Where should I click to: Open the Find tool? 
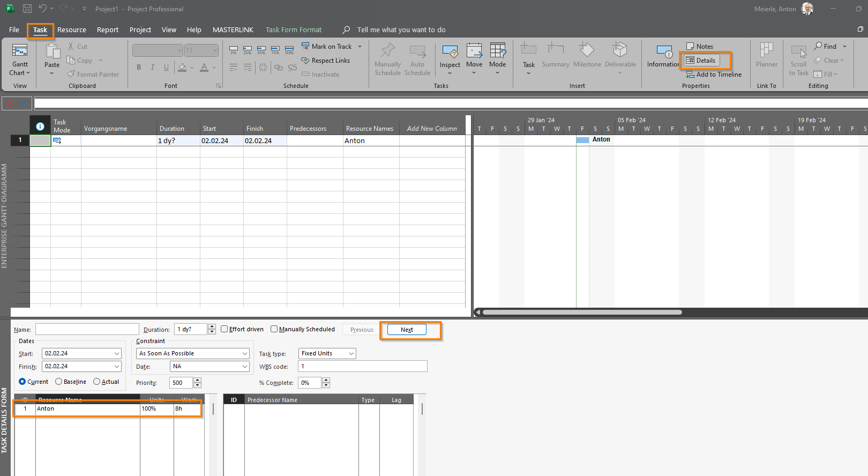pos(826,47)
